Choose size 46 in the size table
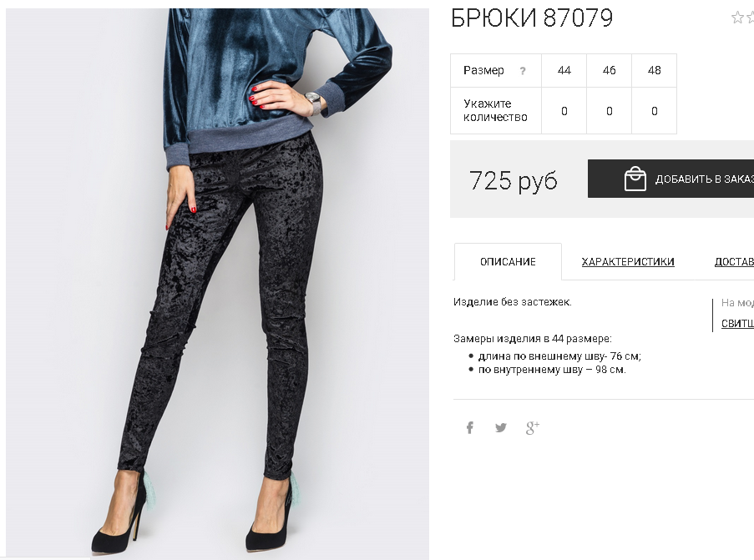 [x=610, y=70]
